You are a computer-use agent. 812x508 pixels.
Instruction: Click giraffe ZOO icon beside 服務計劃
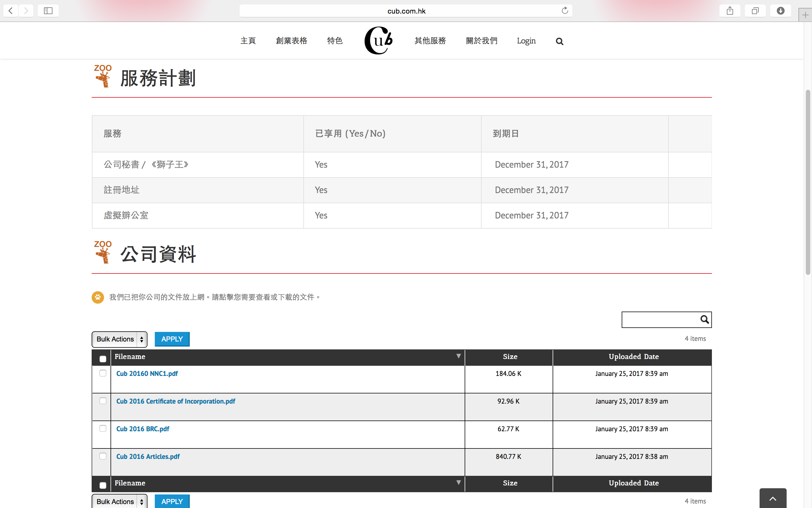click(x=103, y=76)
